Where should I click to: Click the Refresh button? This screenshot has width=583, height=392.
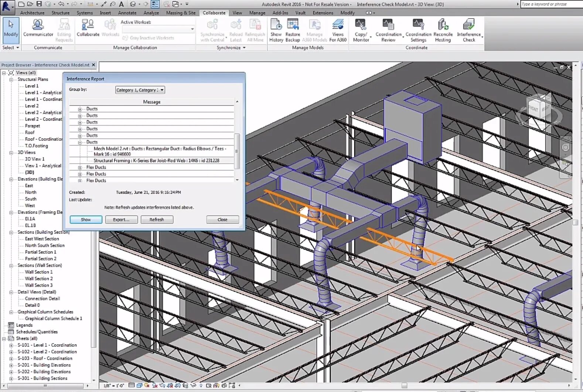[157, 220]
